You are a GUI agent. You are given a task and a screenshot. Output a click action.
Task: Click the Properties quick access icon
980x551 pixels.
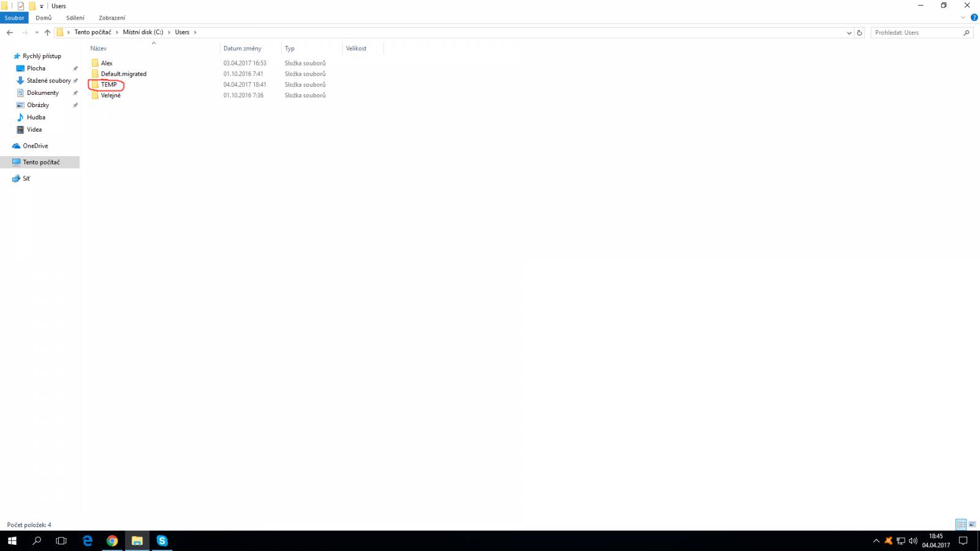21,6
